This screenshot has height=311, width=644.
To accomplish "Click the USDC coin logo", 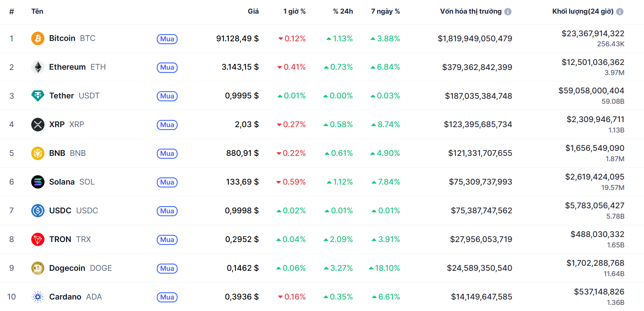I will [x=38, y=211].
